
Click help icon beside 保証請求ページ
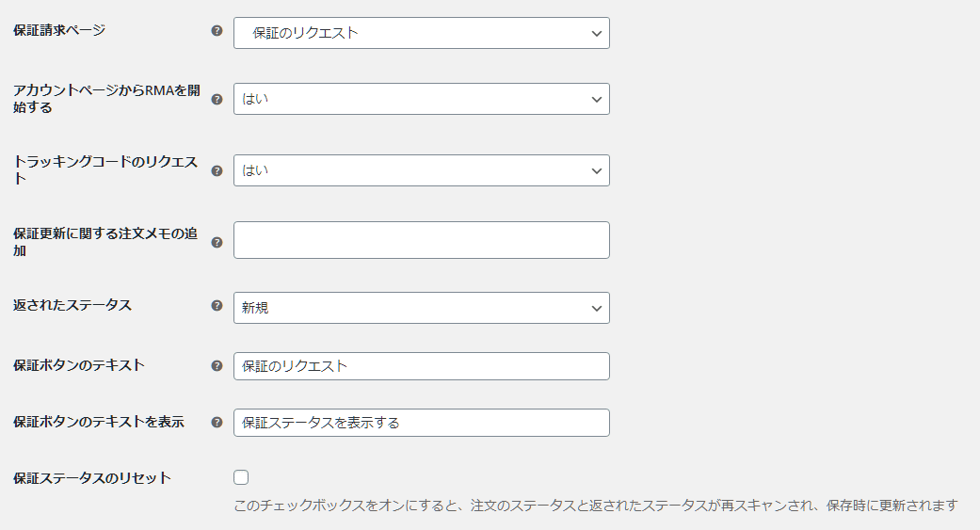(217, 31)
